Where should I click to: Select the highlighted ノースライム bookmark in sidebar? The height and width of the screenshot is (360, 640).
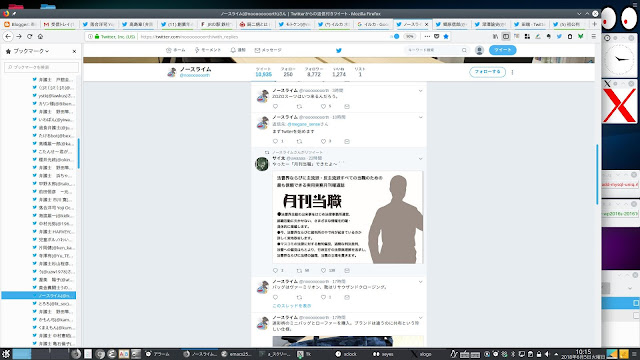tap(39, 295)
